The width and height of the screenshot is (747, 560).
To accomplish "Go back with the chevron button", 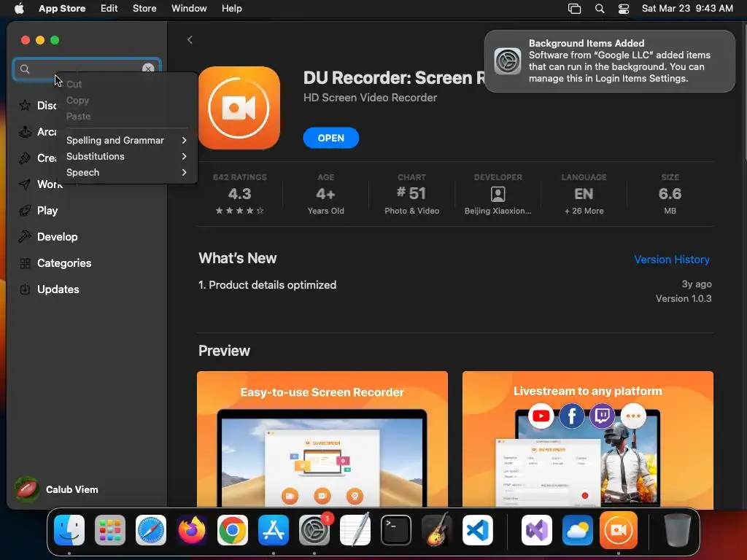I will (x=190, y=40).
